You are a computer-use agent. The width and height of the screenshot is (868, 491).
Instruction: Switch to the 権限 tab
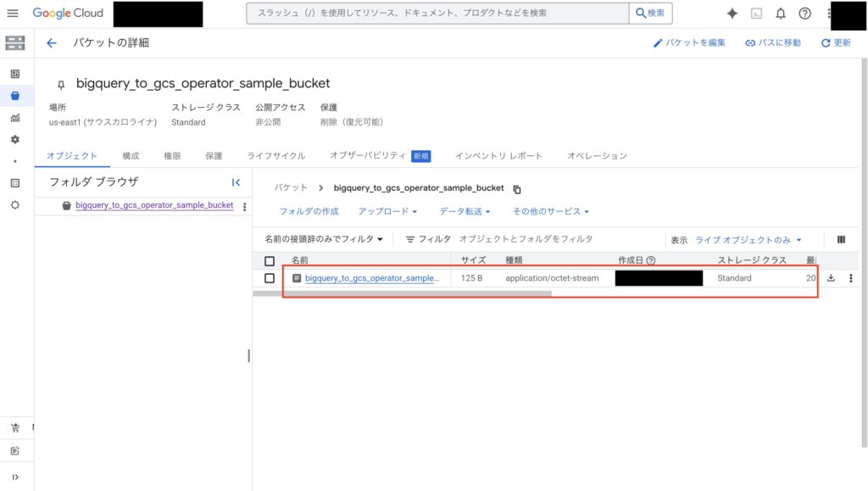pos(172,156)
